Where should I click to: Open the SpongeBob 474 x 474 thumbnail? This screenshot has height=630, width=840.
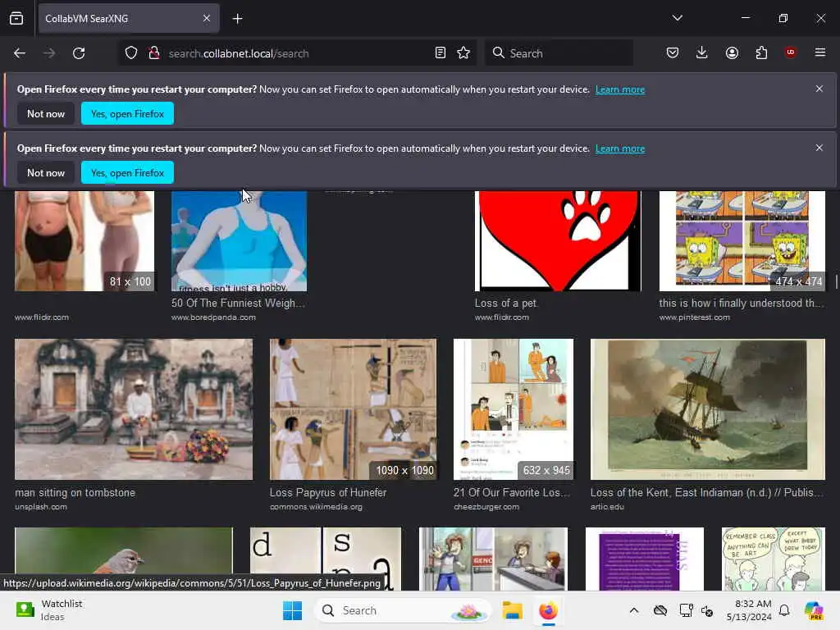coord(742,241)
